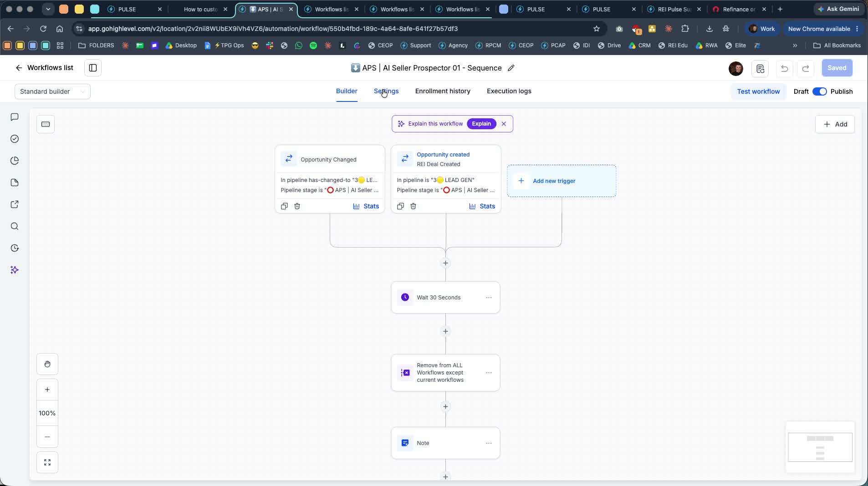The height and width of the screenshot is (486, 868).
Task: Select the Builder tab
Action: pos(347,91)
